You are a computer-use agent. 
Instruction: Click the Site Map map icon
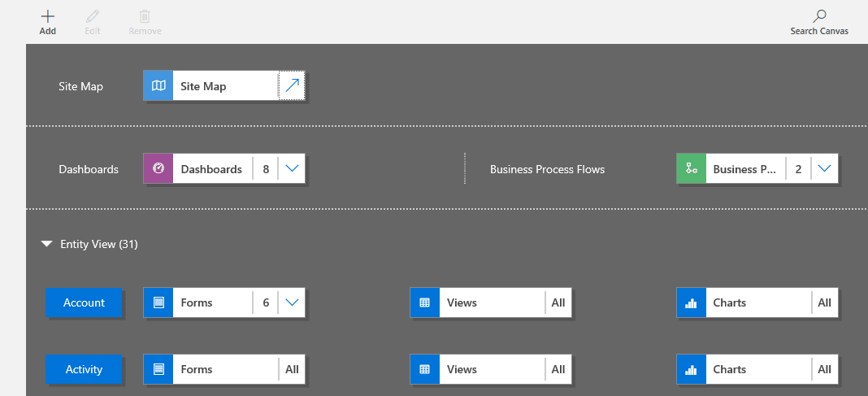(x=158, y=85)
